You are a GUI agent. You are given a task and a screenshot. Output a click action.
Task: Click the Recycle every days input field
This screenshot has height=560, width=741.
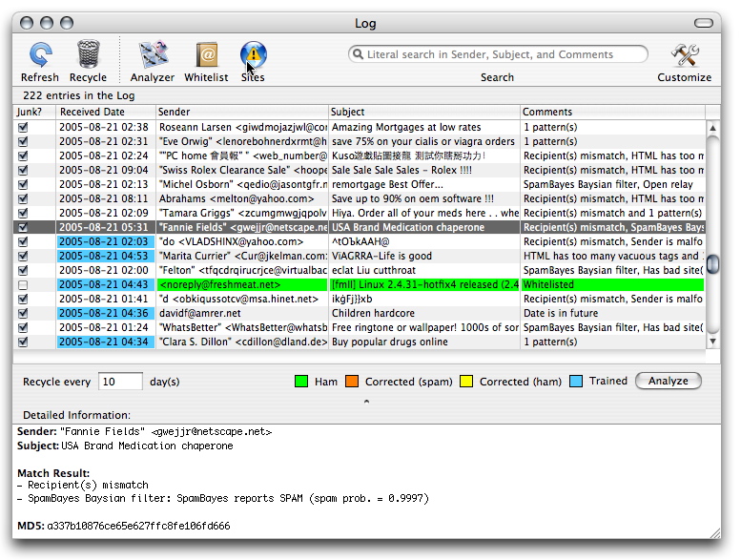click(121, 382)
